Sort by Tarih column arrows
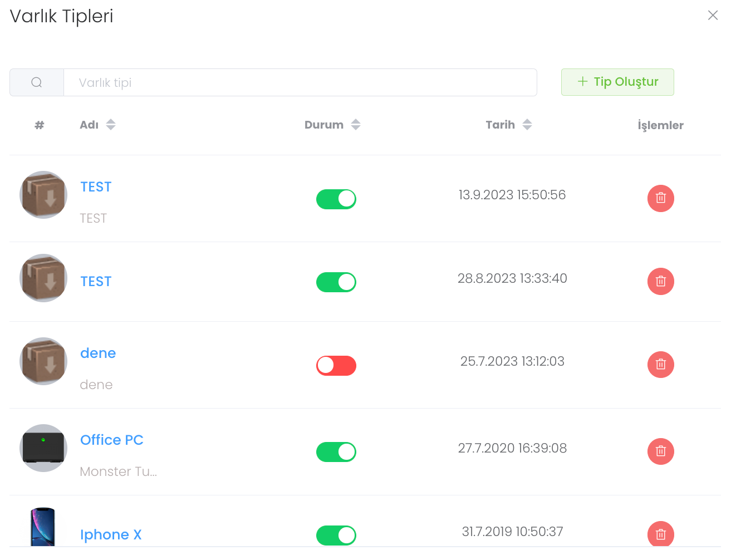This screenshot has width=736, height=560. [x=527, y=125]
